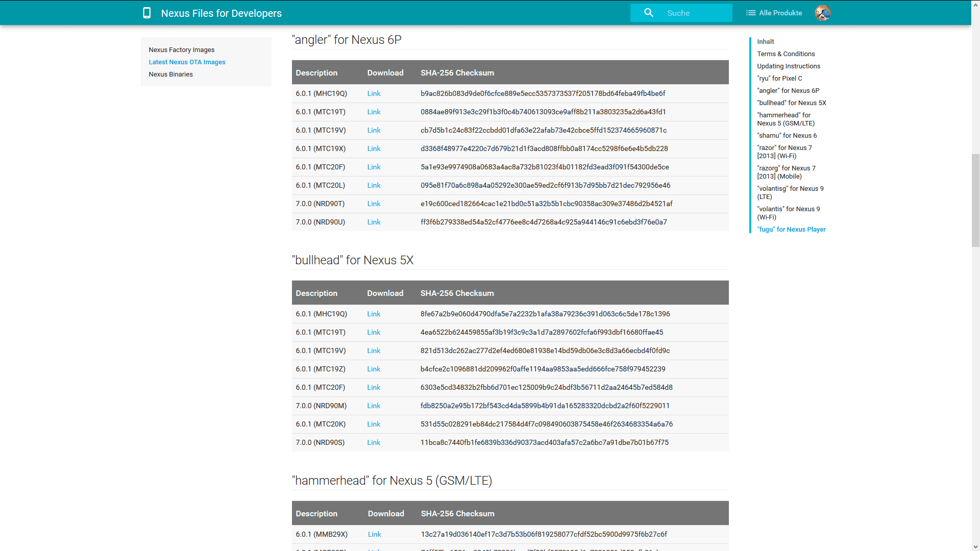
Task: Jump to "angler" for Nexus 6P in contents
Action: 788,90
